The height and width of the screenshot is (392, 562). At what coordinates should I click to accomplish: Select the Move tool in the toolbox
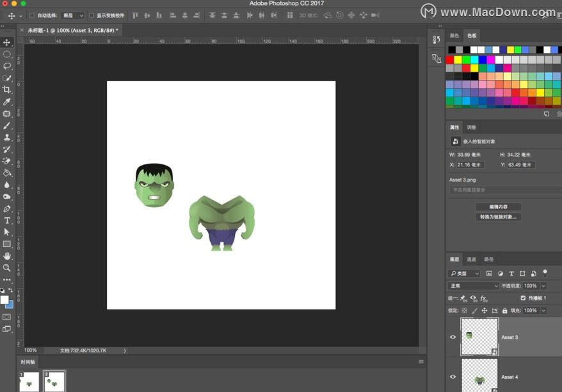tap(7, 43)
